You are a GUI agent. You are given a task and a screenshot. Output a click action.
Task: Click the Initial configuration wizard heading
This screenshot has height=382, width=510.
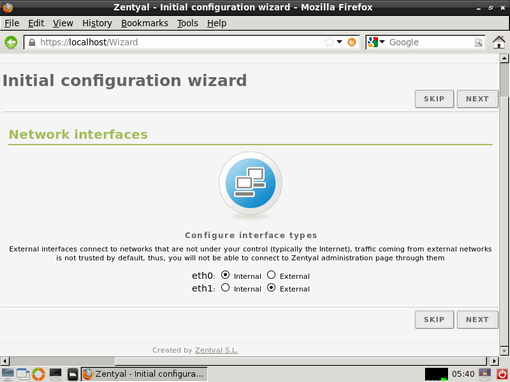125,80
